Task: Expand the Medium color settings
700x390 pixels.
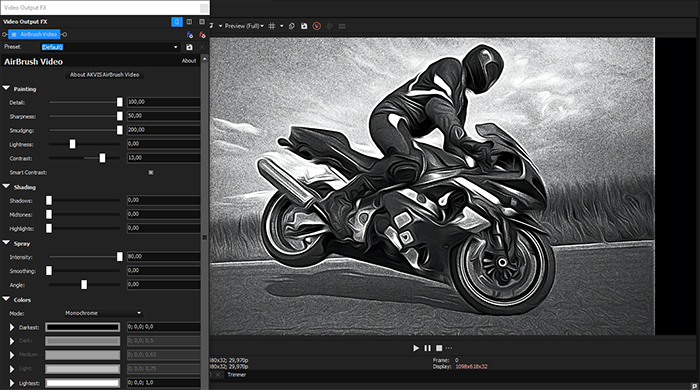Action: pyautogui.click(x=12, y=355)
